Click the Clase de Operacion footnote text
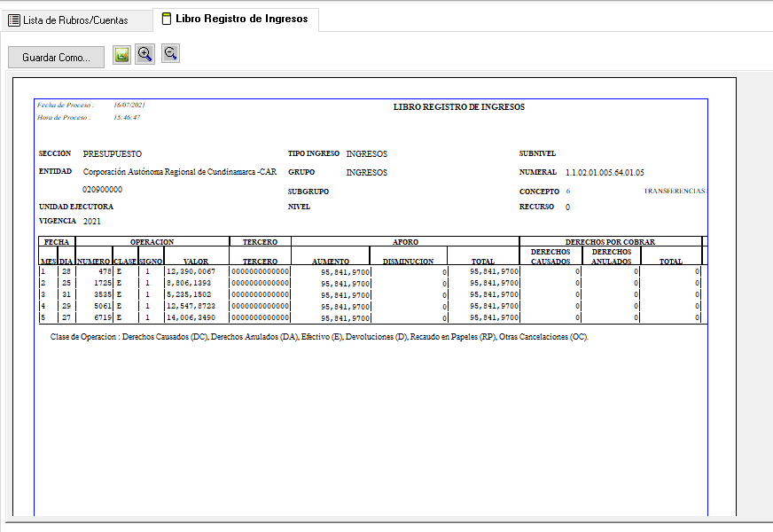Image resolution: width=773 pixels, height=532 pixels. (x=319, y=337)
